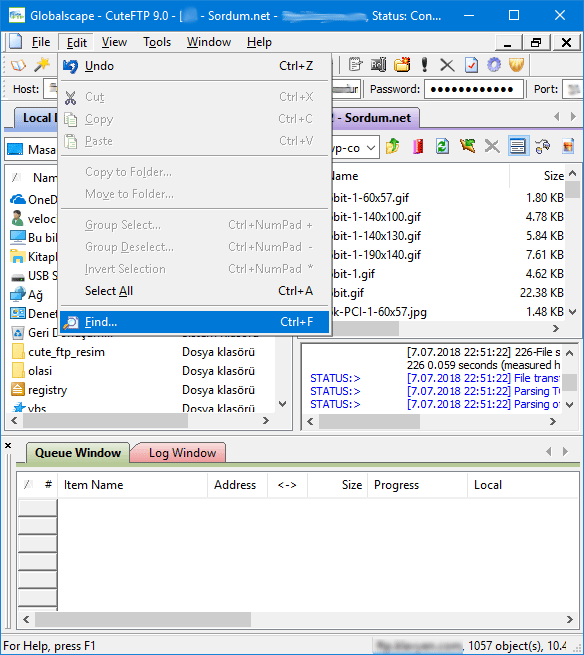Refresh the remote file listing
Screen dimensions: 584x655
[x=442, y=146]
